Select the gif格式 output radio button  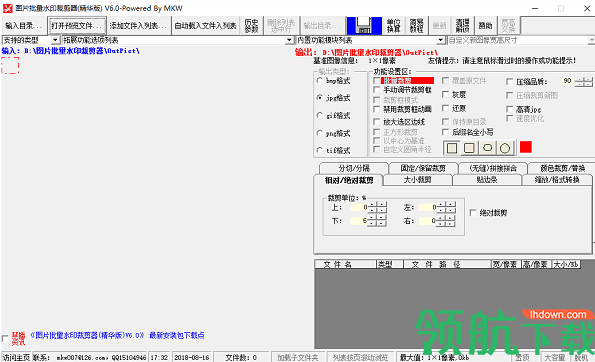(x=320, y=115)
